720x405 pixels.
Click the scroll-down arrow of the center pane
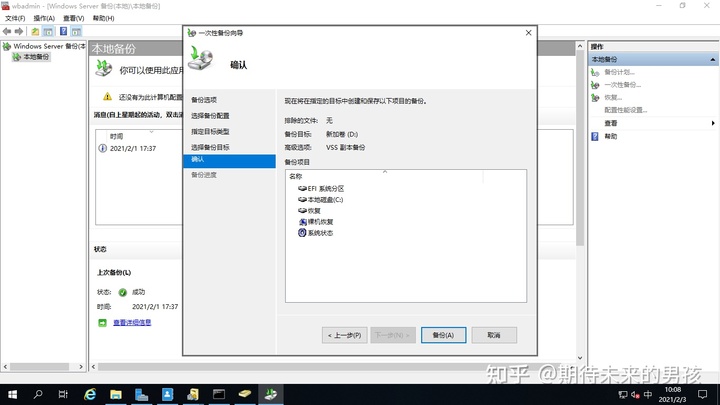[x=580, y=358]
